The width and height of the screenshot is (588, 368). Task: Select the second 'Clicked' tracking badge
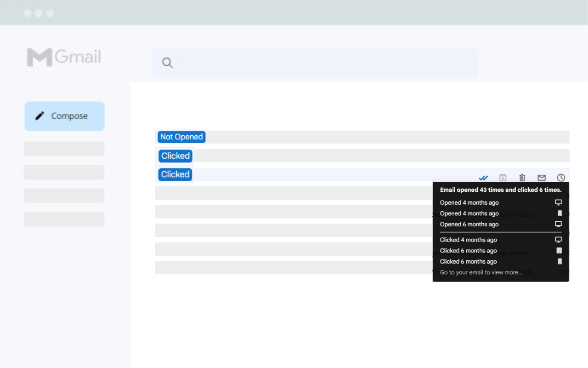(175, 174)
